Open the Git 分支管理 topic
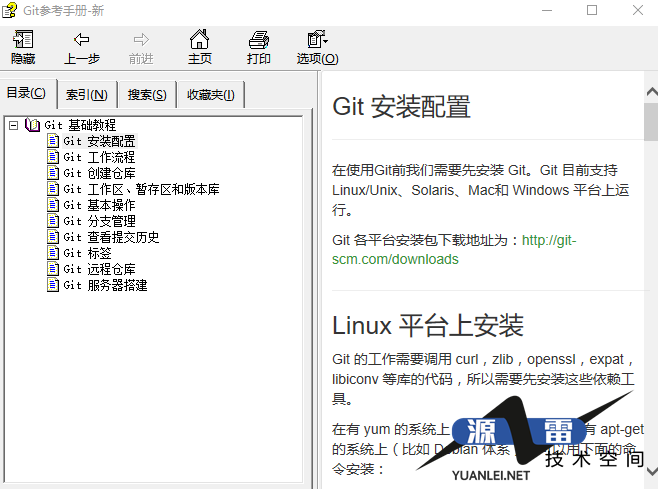 coord(99,221)
